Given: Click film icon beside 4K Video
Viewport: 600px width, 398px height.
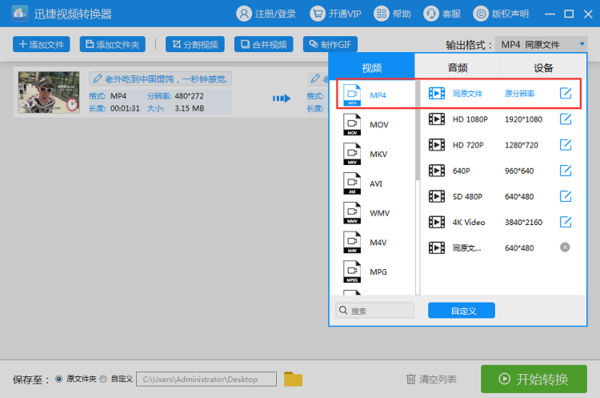Looking at the screenshot, I should [x=437, y=222].
